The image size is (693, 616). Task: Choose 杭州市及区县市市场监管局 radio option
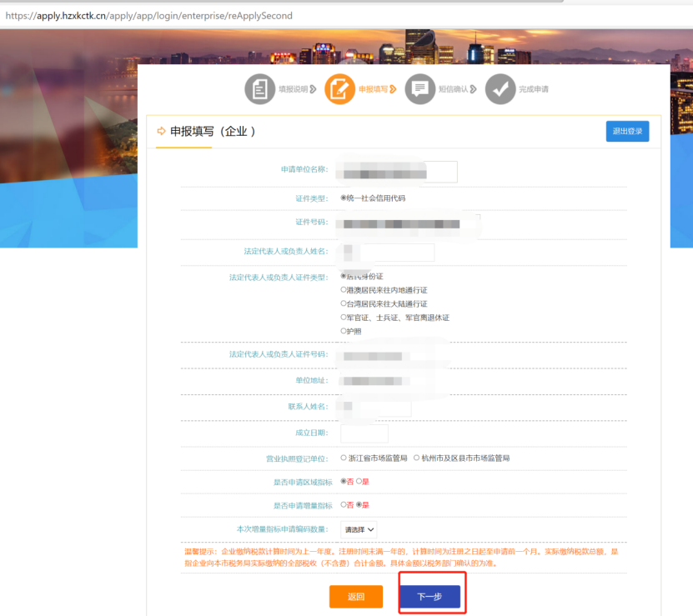pos(416,458)
